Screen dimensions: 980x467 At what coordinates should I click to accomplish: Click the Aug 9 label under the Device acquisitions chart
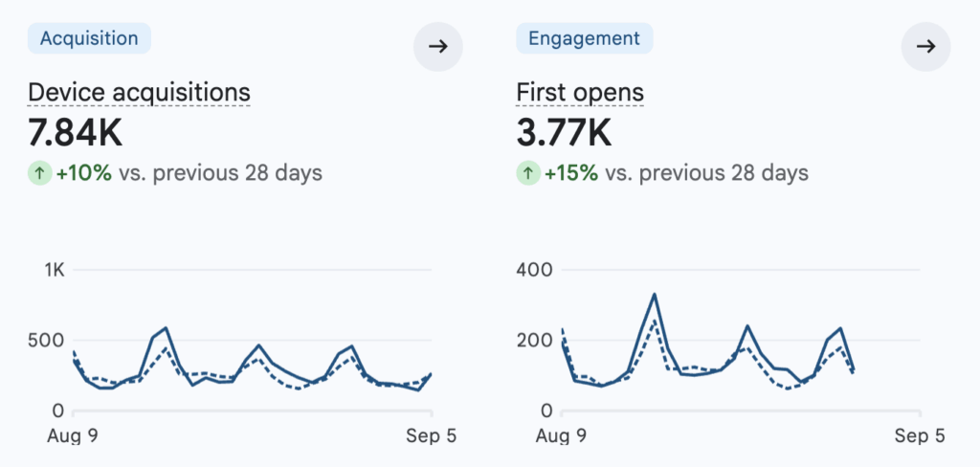(x=73, y=435)
